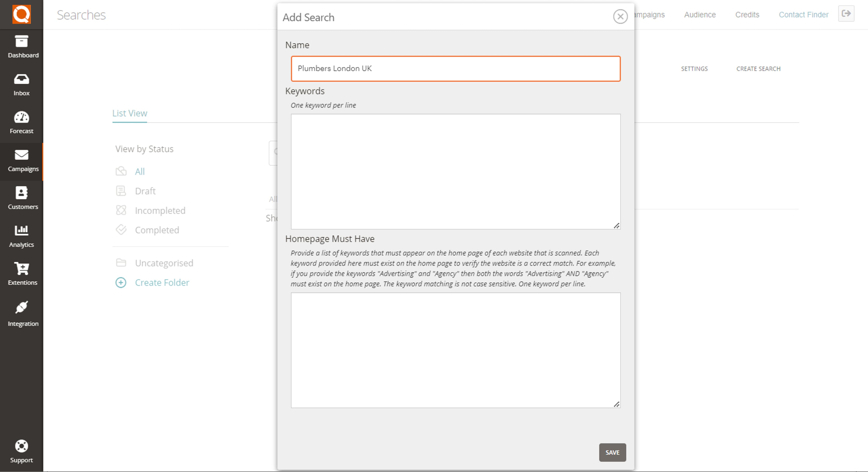Click the plus icon beside Create Folder
The width and height of the screenshot is (868, 472).
(121, 282)
